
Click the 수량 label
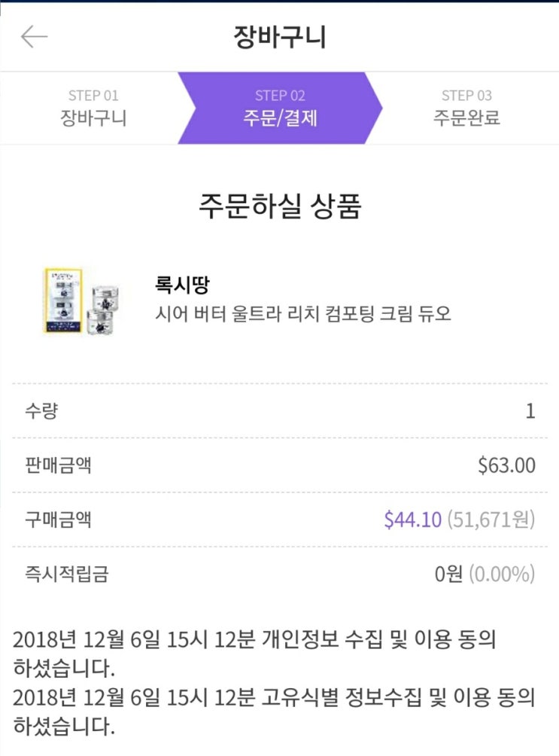point(41,411)
